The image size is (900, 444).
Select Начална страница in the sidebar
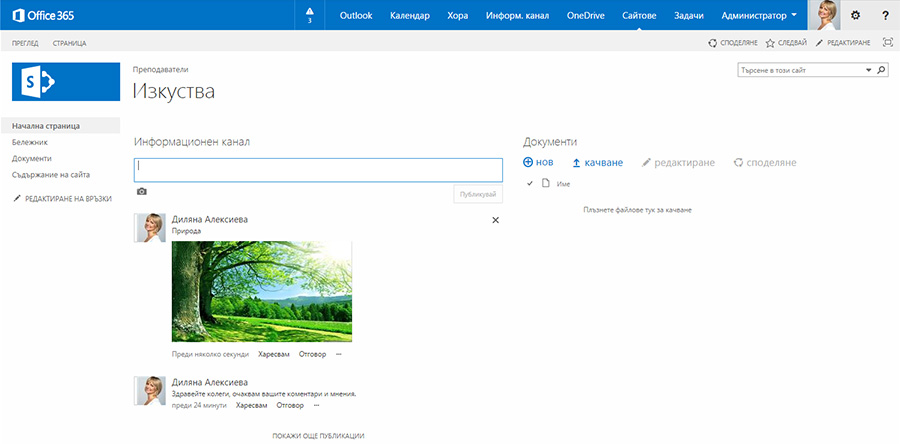coord(60,126)
